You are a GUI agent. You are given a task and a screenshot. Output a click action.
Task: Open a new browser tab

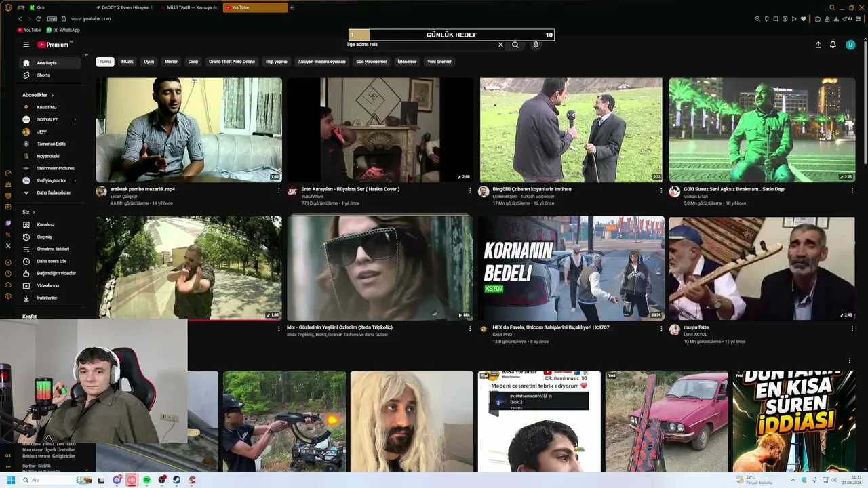pyautogui.click(x=292, y=7)
